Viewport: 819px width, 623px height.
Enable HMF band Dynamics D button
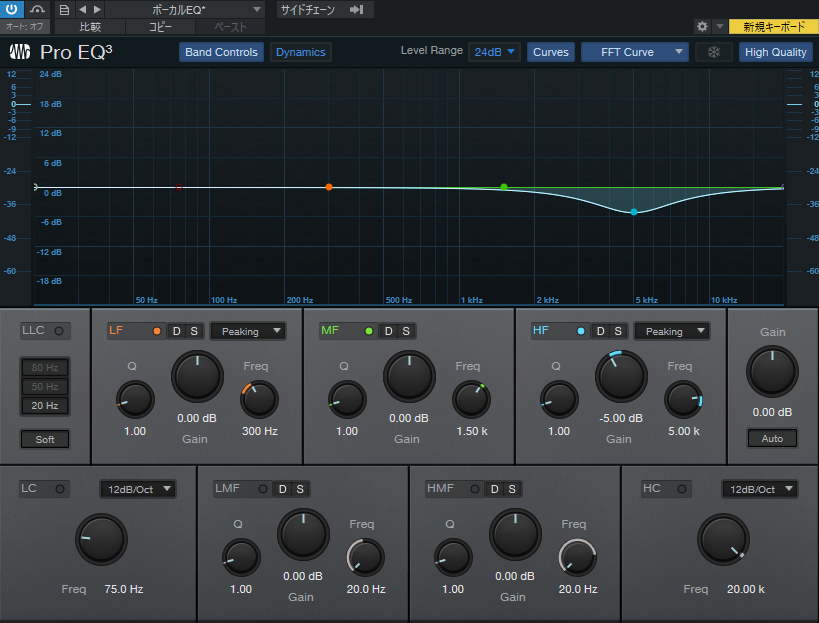pyautogui.click(x=494, y=489)
